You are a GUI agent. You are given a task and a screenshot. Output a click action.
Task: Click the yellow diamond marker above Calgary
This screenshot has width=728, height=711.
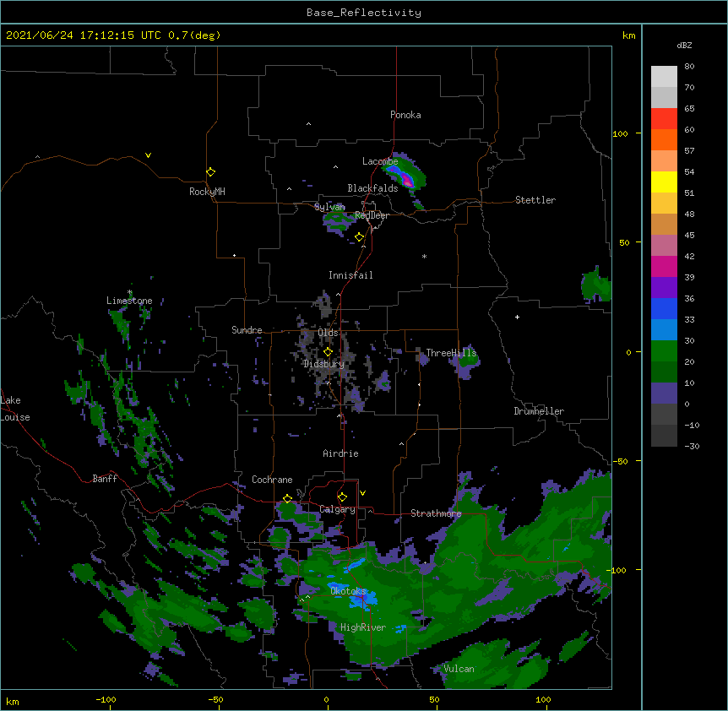coord(342,497)
